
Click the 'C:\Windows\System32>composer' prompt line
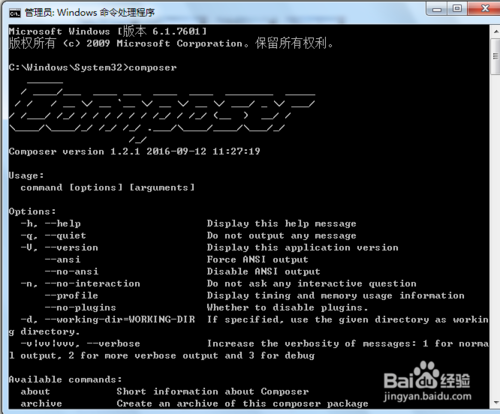click(93, 68)
